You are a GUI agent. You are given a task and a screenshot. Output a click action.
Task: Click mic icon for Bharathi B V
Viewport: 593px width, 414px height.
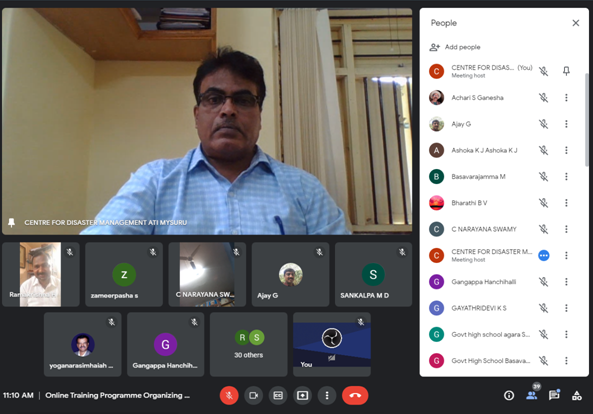(x=543, y=203)
